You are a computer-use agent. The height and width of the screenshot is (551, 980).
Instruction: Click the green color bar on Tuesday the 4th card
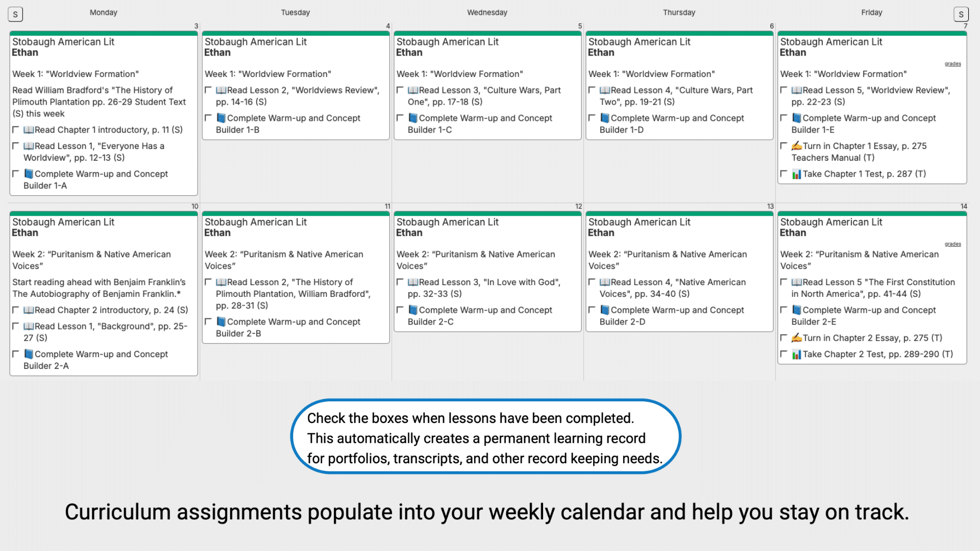(x=296, y=33)
